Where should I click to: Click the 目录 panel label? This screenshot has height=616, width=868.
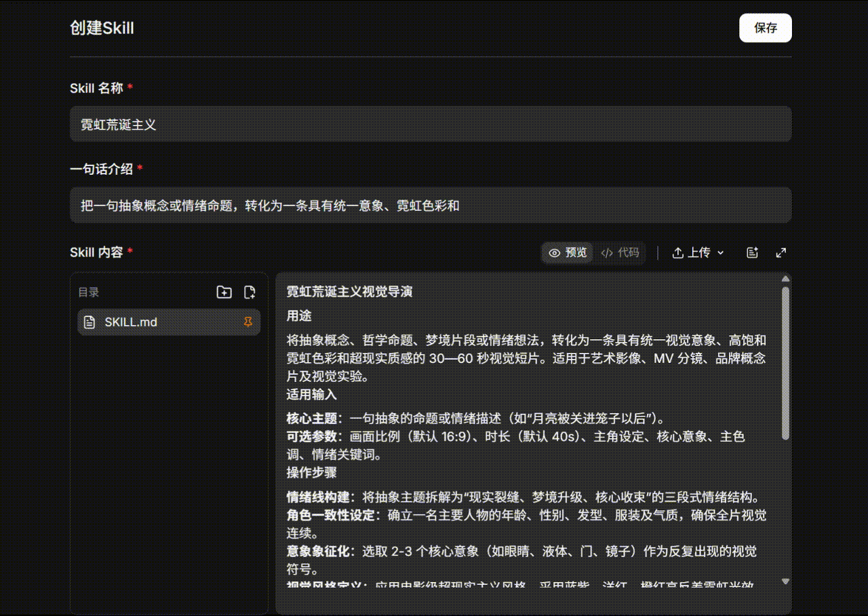click(x=88, y=292)
